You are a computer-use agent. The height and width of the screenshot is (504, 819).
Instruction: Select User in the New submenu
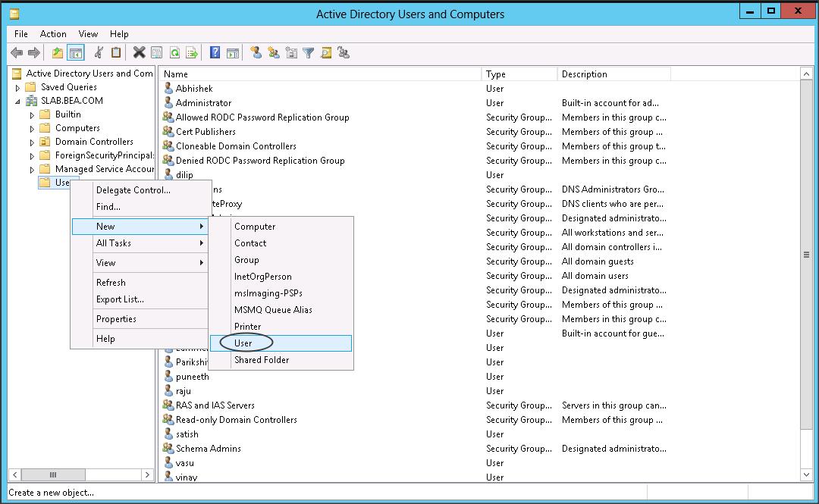[243, 343]
